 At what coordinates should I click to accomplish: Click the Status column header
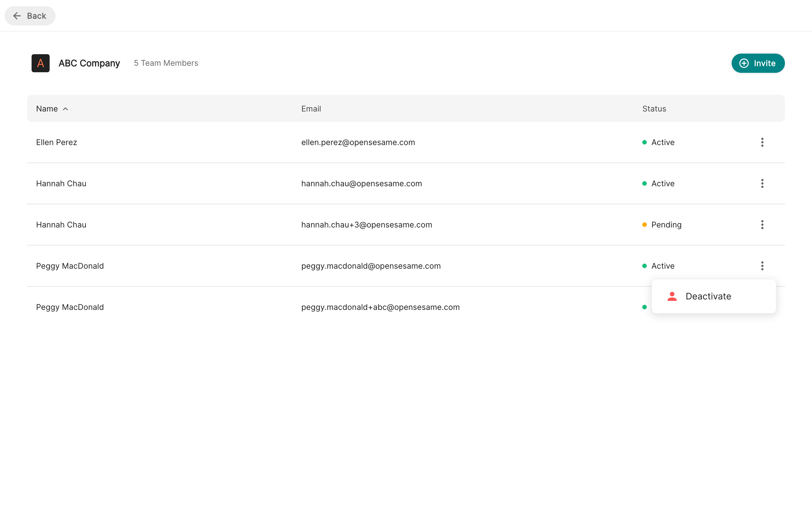[654, 109]
